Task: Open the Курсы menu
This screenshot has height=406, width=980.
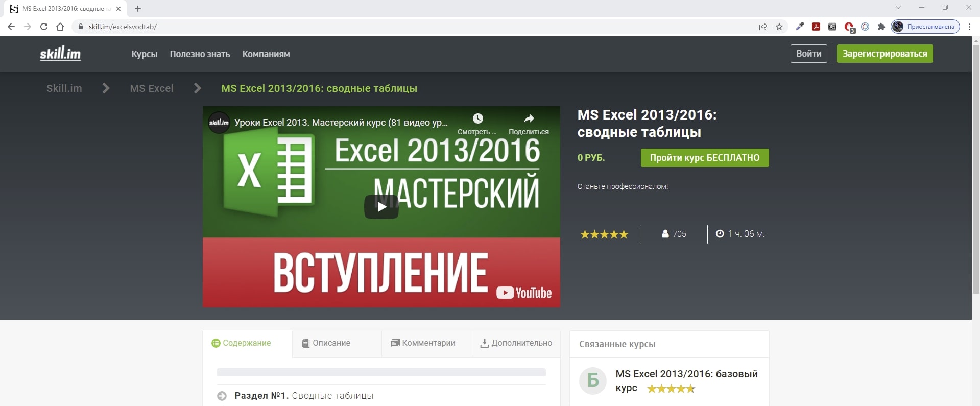Action: pos(145,54)
